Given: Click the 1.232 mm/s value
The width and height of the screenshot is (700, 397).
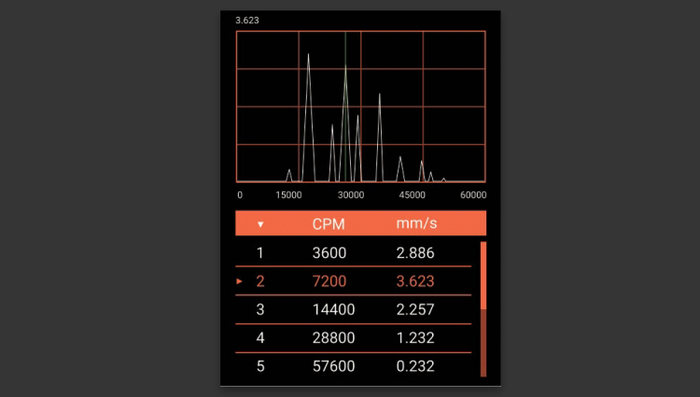Looking at the screenshot, I should coord(415,338).
